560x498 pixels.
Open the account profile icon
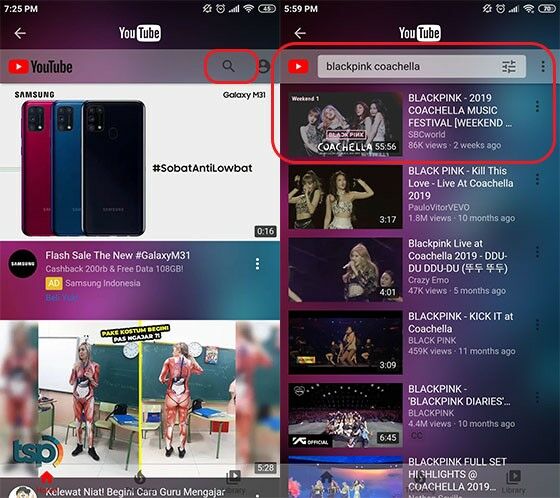[264, 66]
